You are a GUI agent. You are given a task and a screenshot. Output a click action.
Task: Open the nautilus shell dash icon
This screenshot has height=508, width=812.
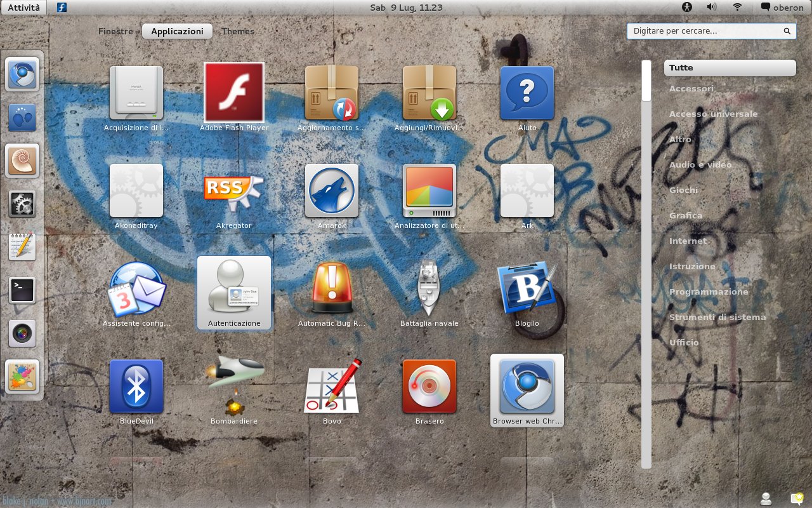coord(23,161)
